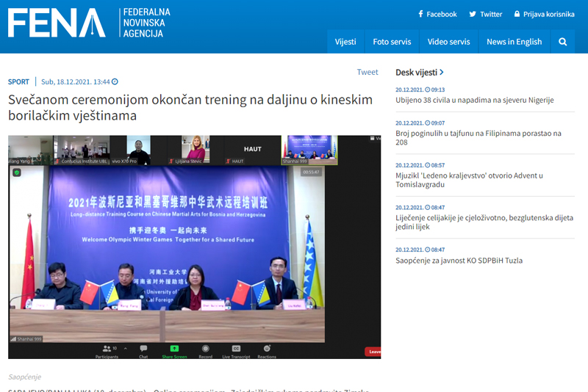Open the Vijesti menu item
This screenshot has height=392, width=588.
pos(345,42)
